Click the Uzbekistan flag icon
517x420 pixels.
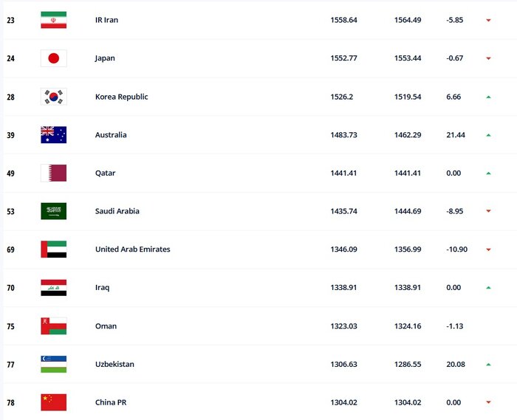[53, 364]
